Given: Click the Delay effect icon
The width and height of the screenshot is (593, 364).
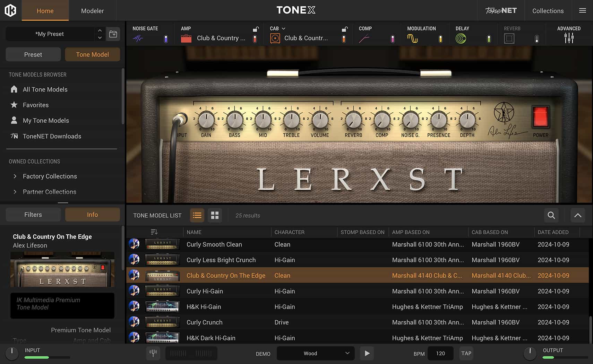Looking at the screenshot, I should pyautogui.click(x=461, y=38).
